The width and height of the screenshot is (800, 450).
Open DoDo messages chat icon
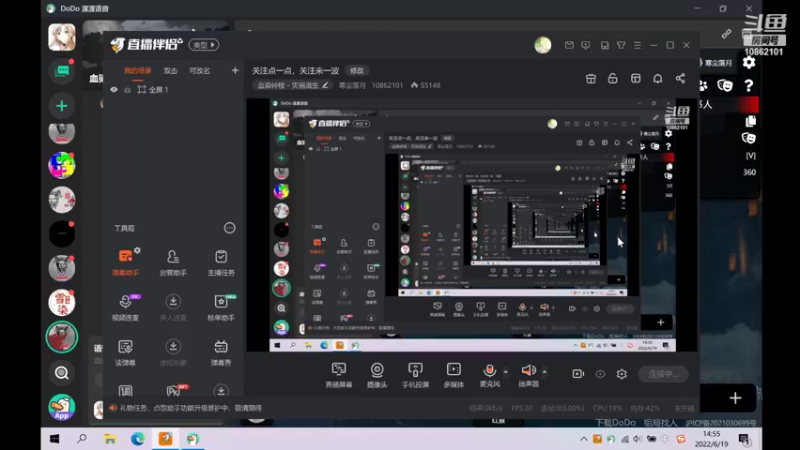click(62, 71)
